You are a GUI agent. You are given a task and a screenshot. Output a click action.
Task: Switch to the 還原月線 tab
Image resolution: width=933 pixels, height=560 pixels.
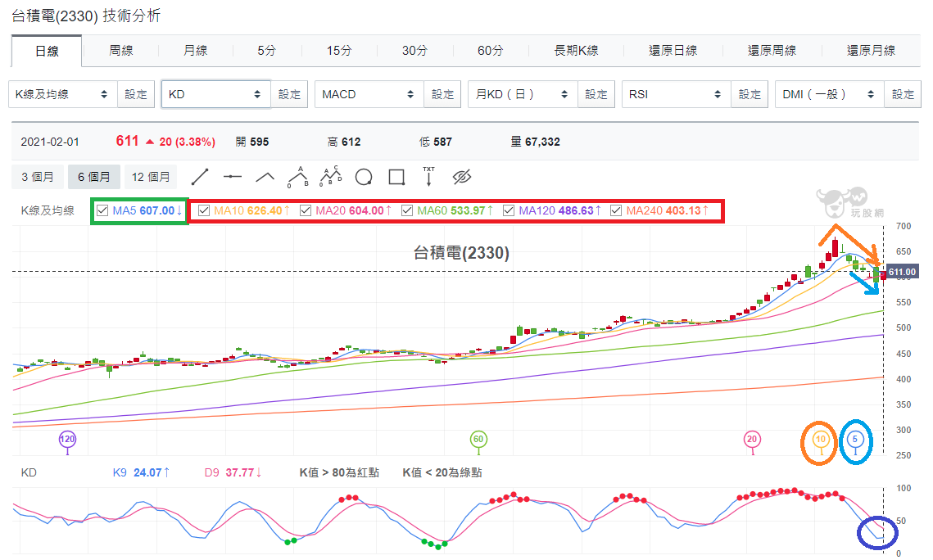click(x=871, y=51)
